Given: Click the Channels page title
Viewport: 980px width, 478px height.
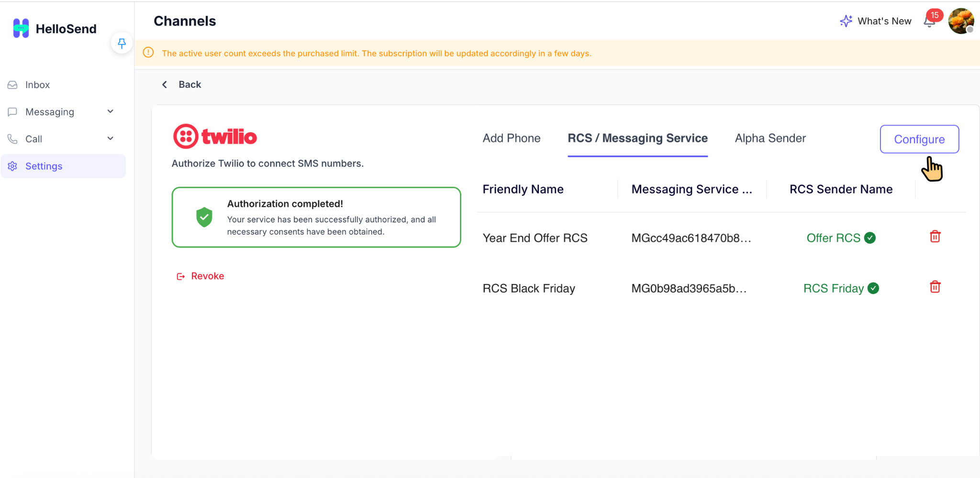Looking at the screenshot, I should click(x=185, y=21).
